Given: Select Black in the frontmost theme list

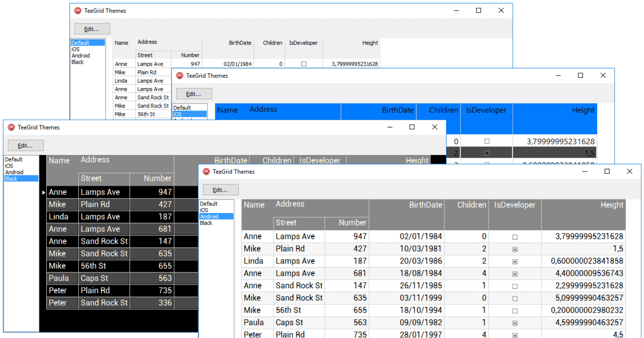Looking at the screenshot, I should (215, 223).
